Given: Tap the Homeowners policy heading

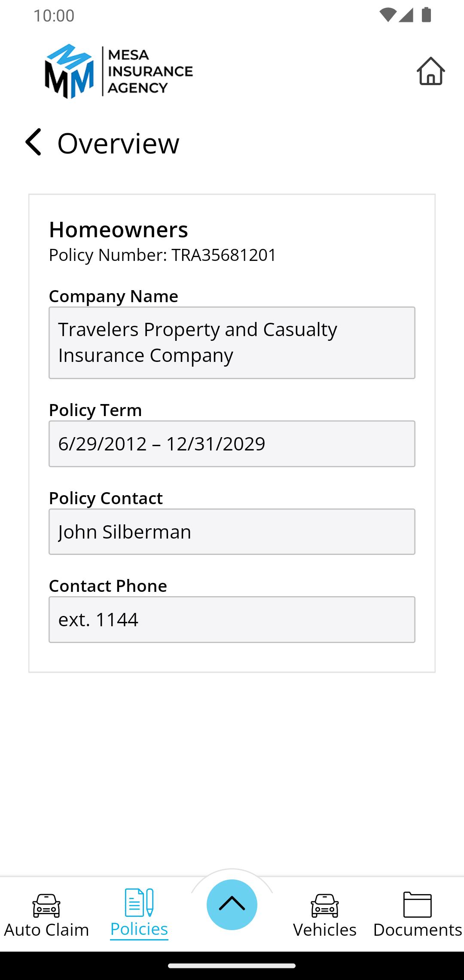Looking at the screenshot, I should (x=119, y=230).
